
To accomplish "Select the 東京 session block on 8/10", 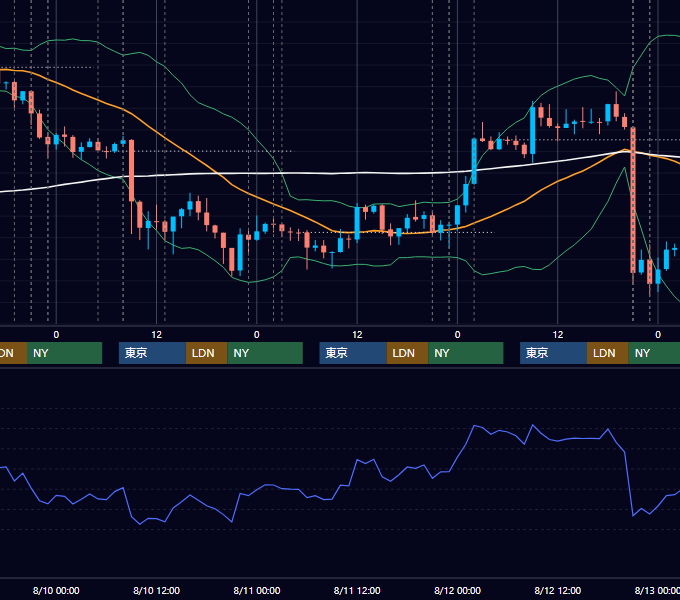I will pyautogui.click(x=152, y=353).
